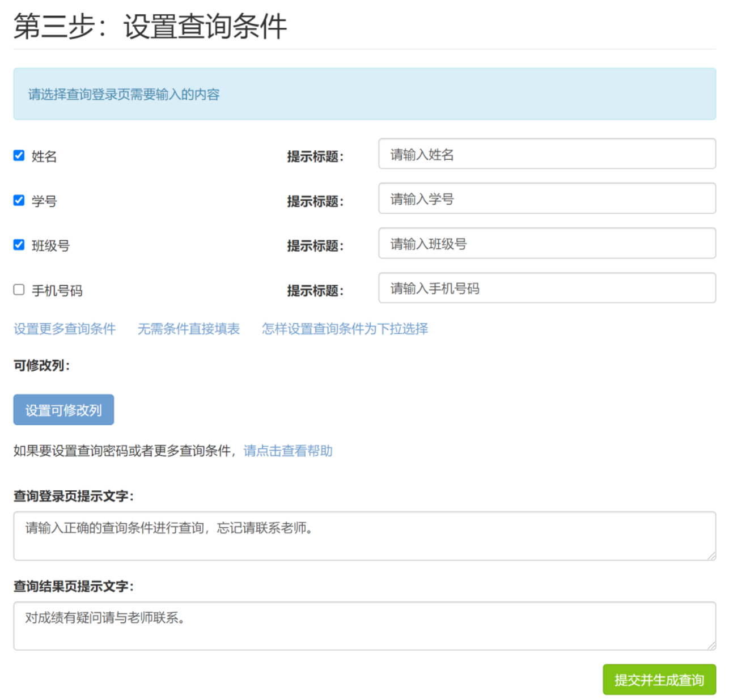
Task: Click the 提示标题 label beside 请输入手机号码
Action: [x=315, y=291]
